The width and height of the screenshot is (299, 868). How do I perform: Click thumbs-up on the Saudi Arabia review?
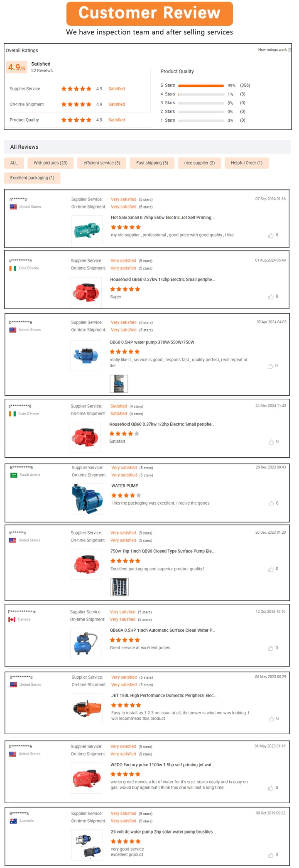271,503
